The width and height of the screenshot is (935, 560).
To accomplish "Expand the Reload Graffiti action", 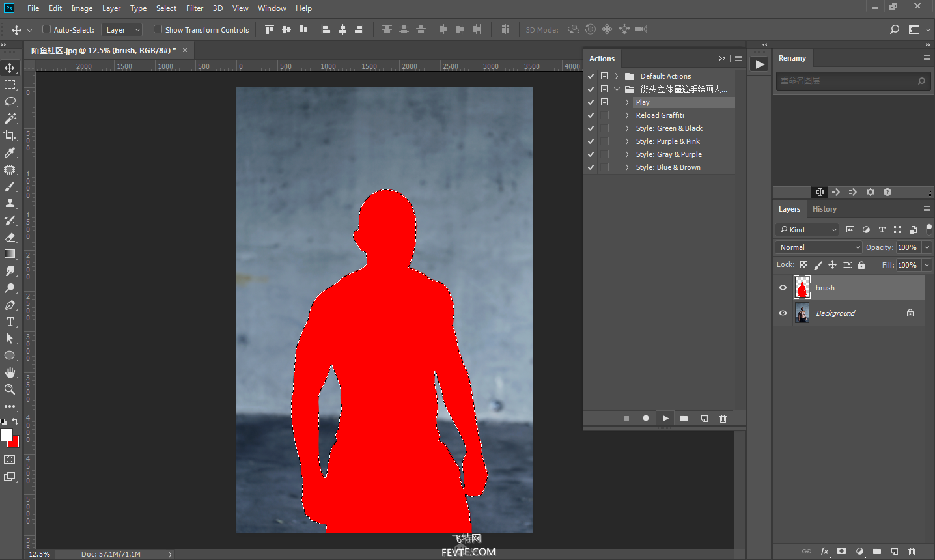I will click(627, 115).
